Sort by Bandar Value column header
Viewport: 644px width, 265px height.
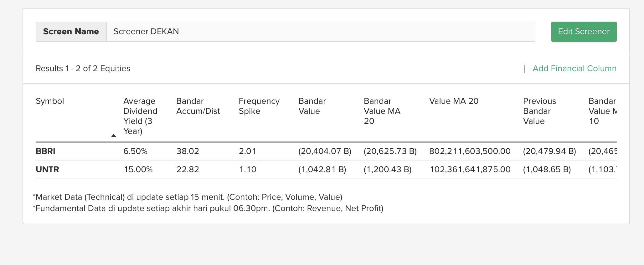(x=312, y=106)
